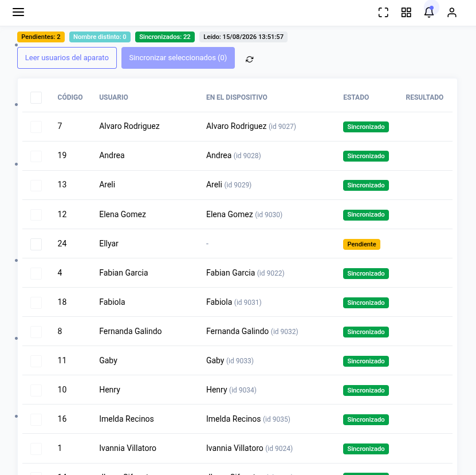Check the box for Alvaro Rodriguez
The height and width of the screenshot is (475, 476).
[36, 127]
